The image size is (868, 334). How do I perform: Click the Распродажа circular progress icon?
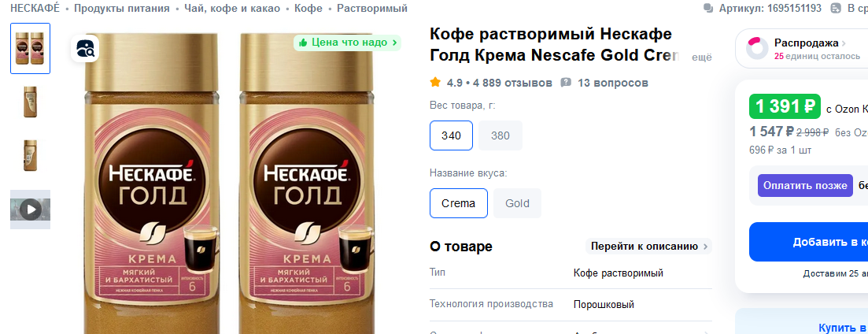pyautogui.click(x=758, y=48)
